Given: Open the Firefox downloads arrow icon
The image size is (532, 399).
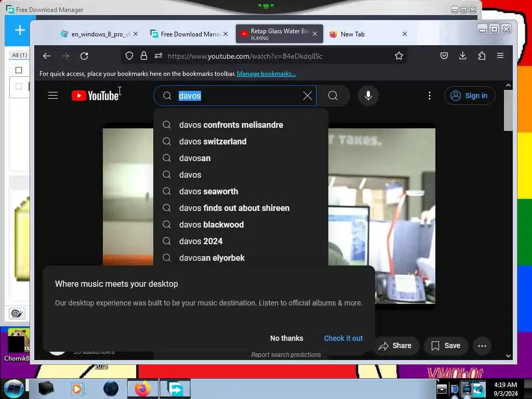Looking at the screenshot, I should tap(462, 56).
